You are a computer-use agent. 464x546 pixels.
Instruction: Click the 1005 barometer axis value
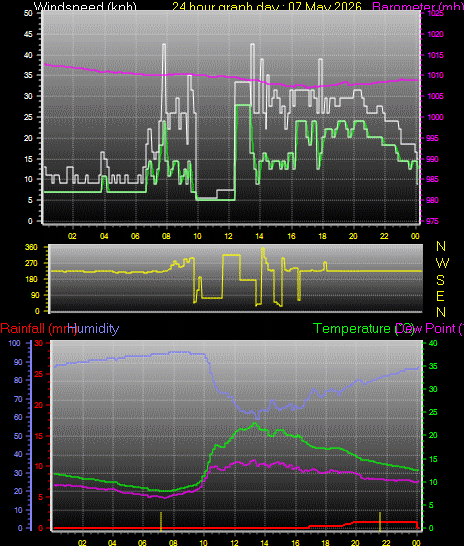click(x=435, y=96)
